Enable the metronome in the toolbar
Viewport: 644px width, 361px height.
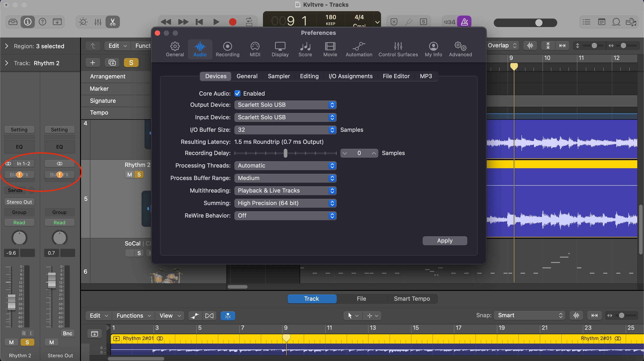(x=464, y=22)
